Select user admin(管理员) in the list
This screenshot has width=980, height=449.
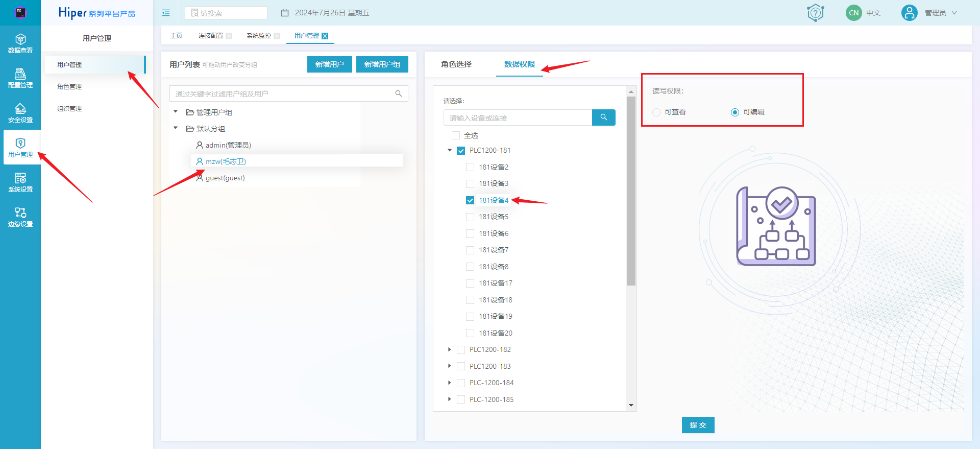tap(228, 145)
